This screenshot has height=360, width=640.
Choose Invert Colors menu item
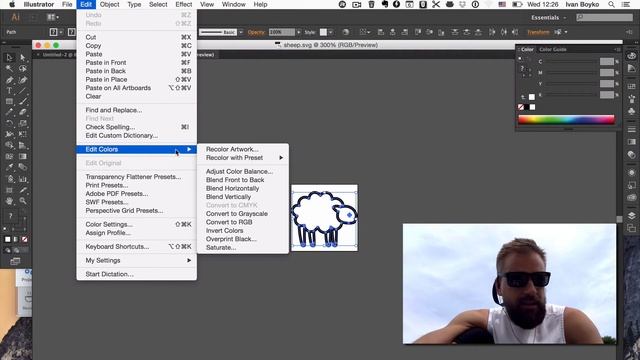224,231
